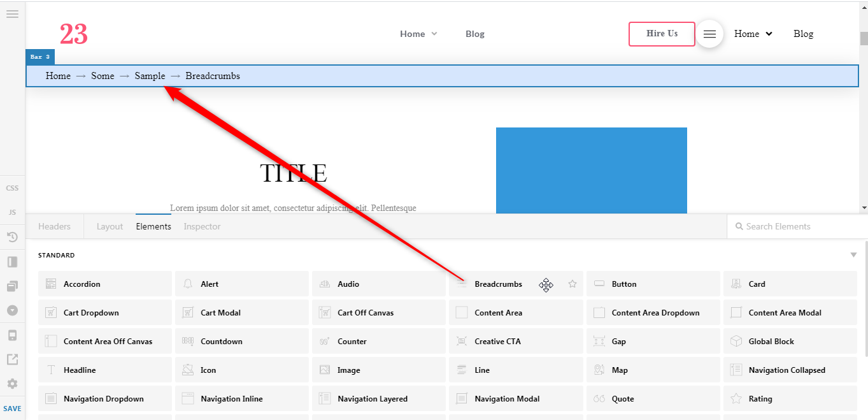This screenshot has height=420, width=868.
Task: Click the Sample breadcrumb link
Action: (150, 76)
